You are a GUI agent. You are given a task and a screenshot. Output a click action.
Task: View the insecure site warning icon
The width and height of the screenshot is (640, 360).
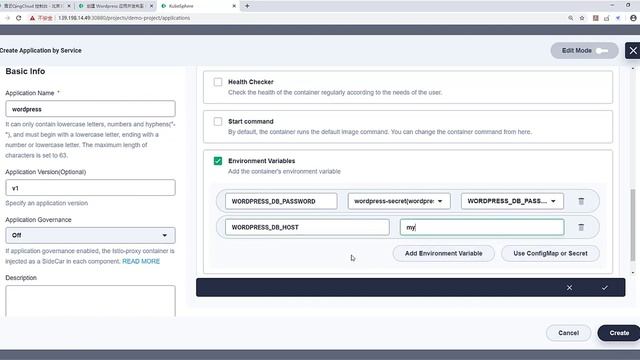coord(32,18)
